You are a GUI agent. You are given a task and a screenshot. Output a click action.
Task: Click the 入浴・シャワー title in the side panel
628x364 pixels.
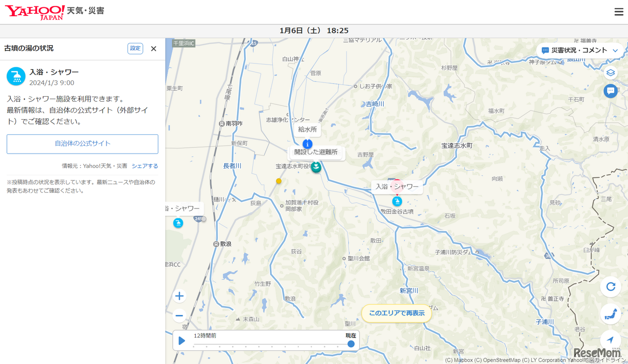tap(54, 72)
